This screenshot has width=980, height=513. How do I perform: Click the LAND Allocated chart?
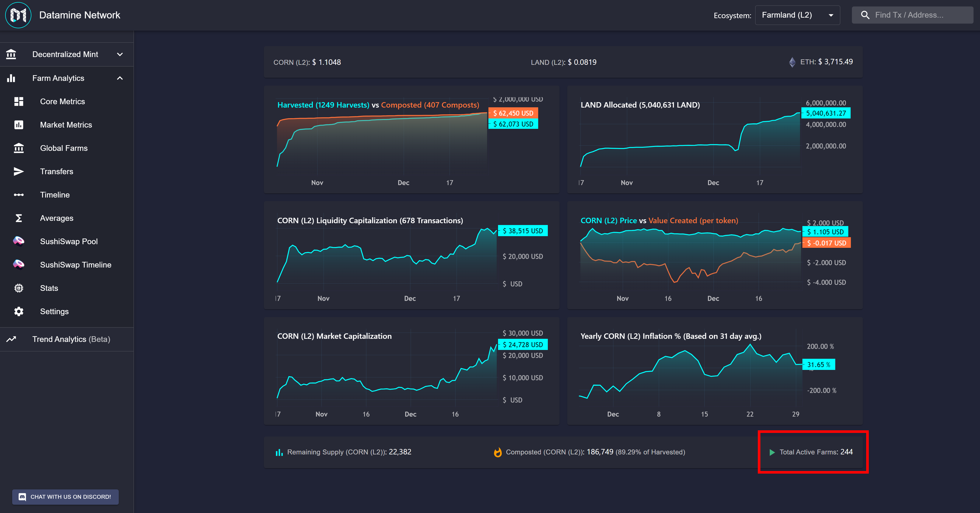coord(715,139)
